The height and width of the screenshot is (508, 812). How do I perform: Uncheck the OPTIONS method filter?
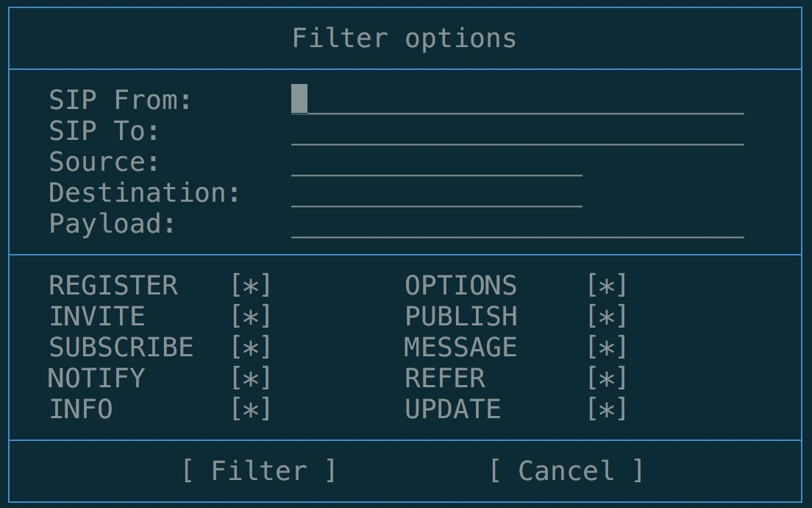pyautogui.click(x=607, y=286)
